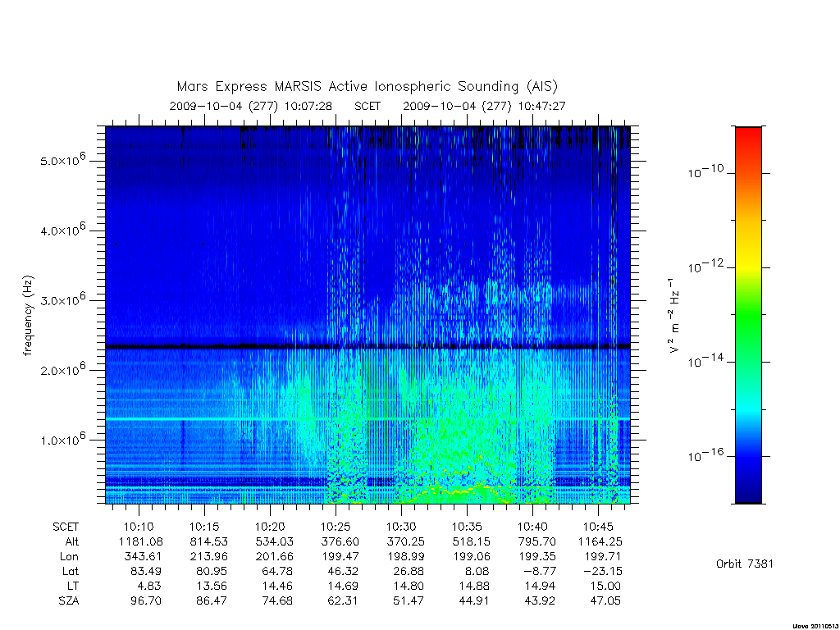
Task: Click the 10^-16 color scale label
Action: pos(705,455)
